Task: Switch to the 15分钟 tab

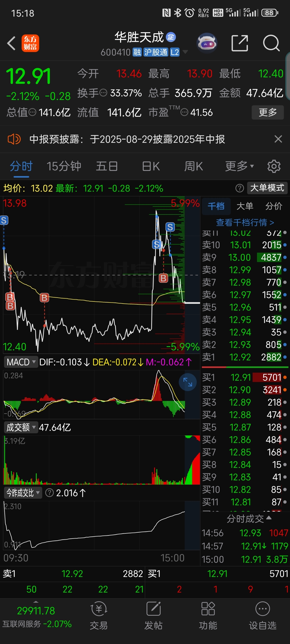Action: pyautogui.click(x=64, y=166)
